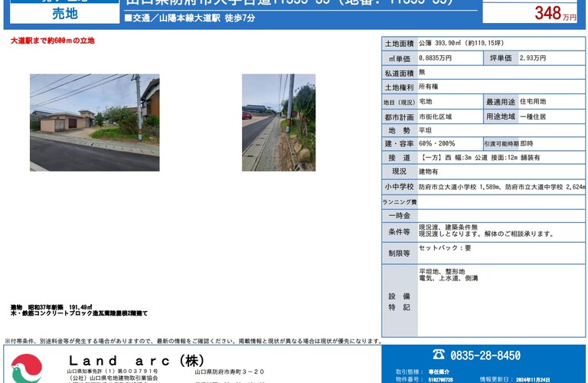Click the 土地面積 header cell

click(400, 44)
